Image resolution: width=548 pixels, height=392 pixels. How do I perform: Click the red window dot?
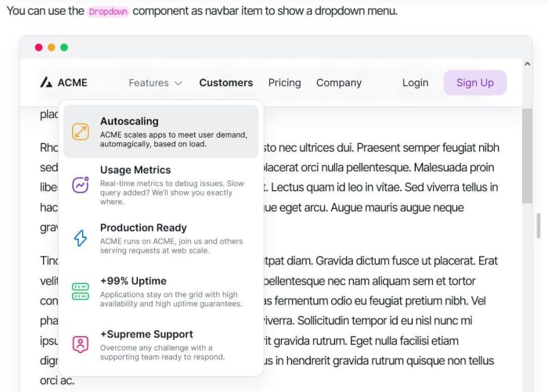click(39, 48)
